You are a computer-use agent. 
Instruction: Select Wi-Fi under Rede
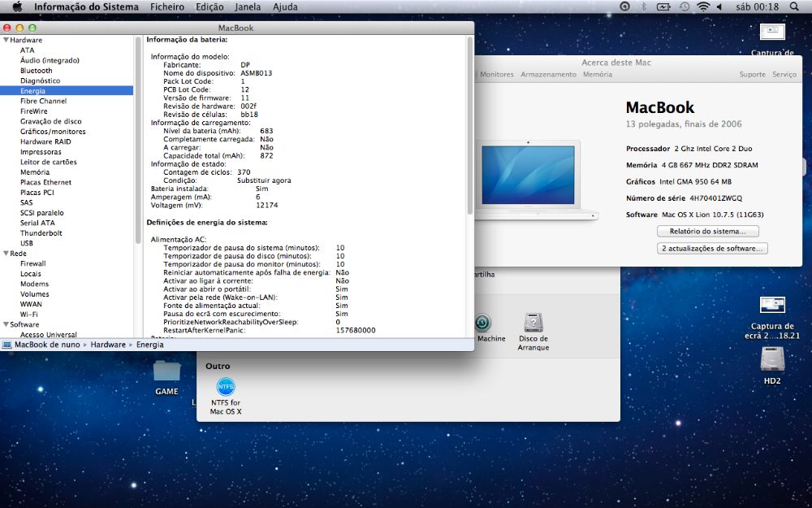coord(29,315)
